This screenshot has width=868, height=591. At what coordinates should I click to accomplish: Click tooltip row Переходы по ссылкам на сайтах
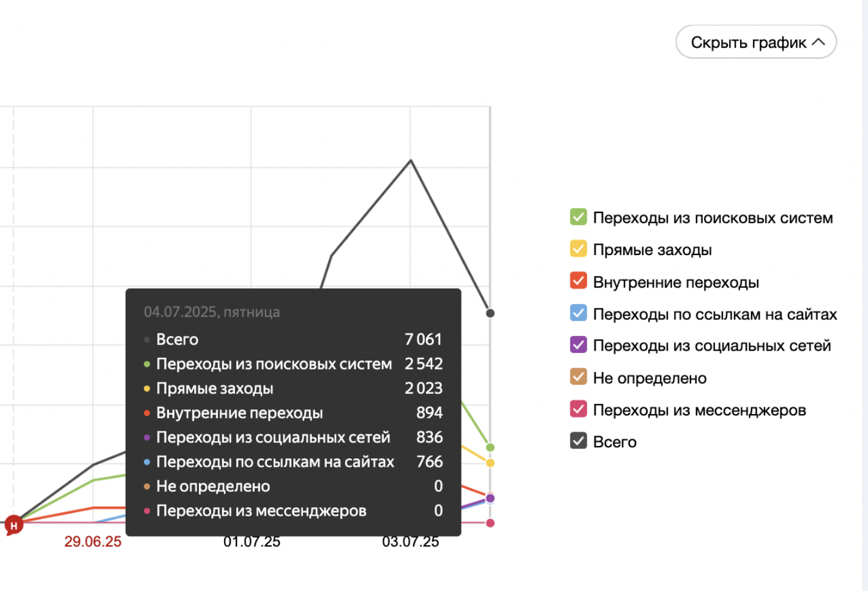coord(275,462)
